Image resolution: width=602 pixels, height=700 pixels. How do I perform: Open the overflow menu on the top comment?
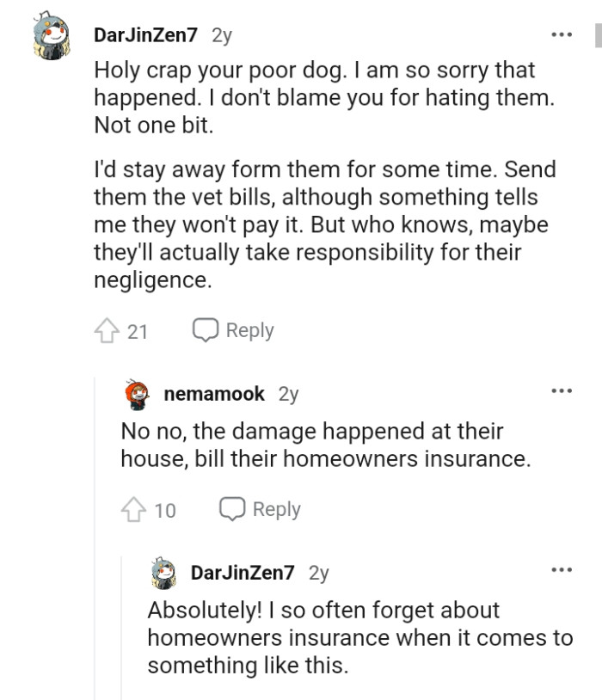[x=561, y=33]
